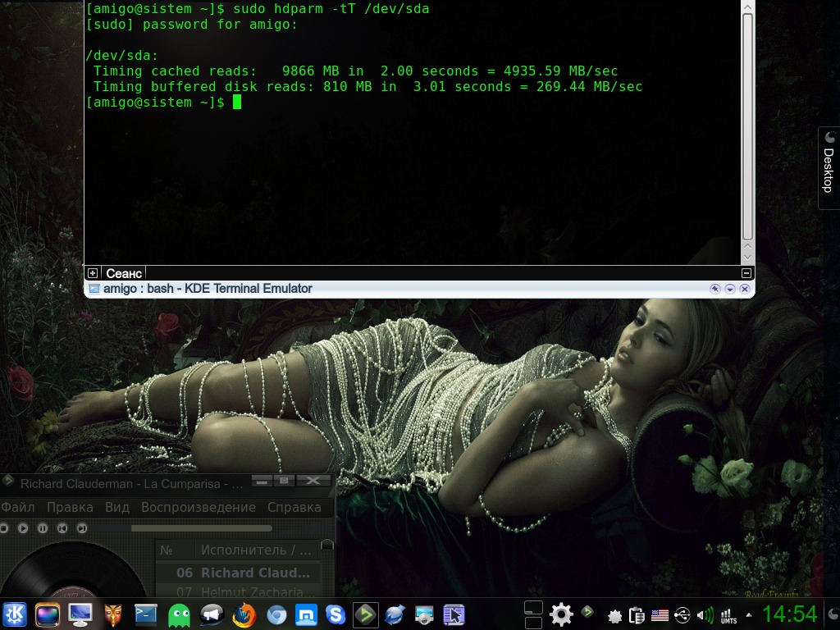
Task: Open the terminal shortcut in the panel
Action: (x=146, y=614)
